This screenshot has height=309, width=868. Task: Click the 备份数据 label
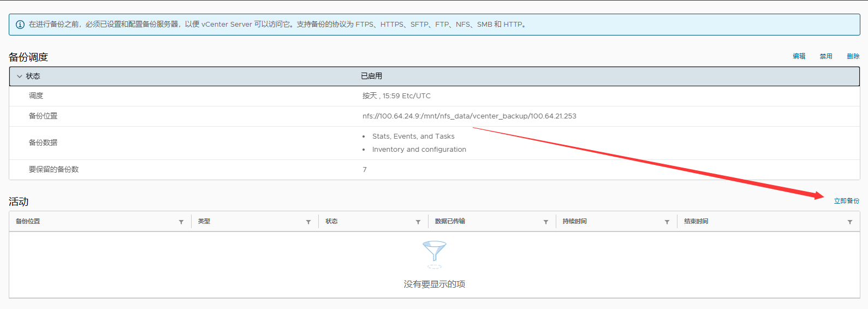point(43,142)
